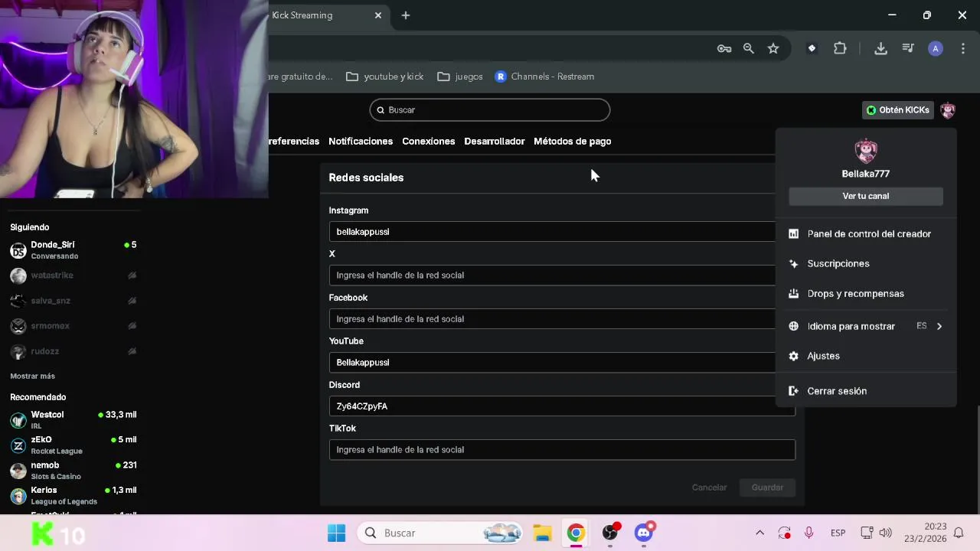Select Cerrar sesión to log out
980x551 pixels.
[x=866, y=391]
